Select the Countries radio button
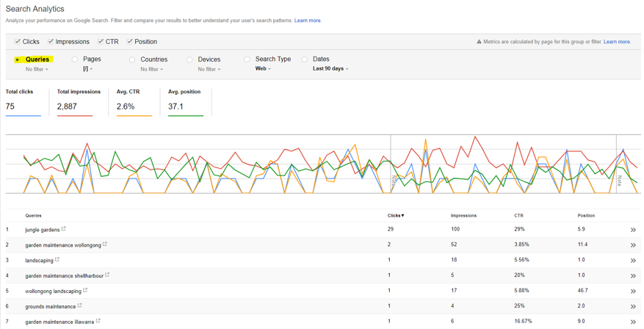The image size is (644, 329). pyautogui.click(x=132, y=59)
